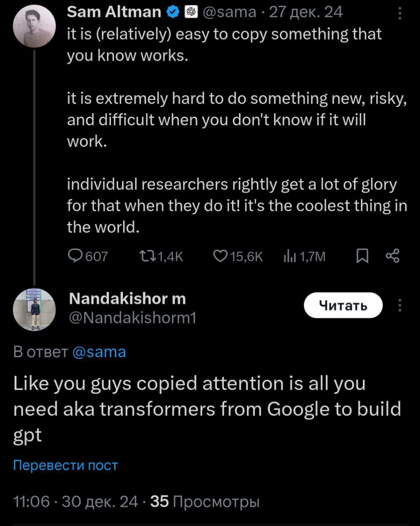Click the blue verified badge next to Sam Altman
Image resolution: width=420 pixels, height=526 pixels.
point(173,13)
